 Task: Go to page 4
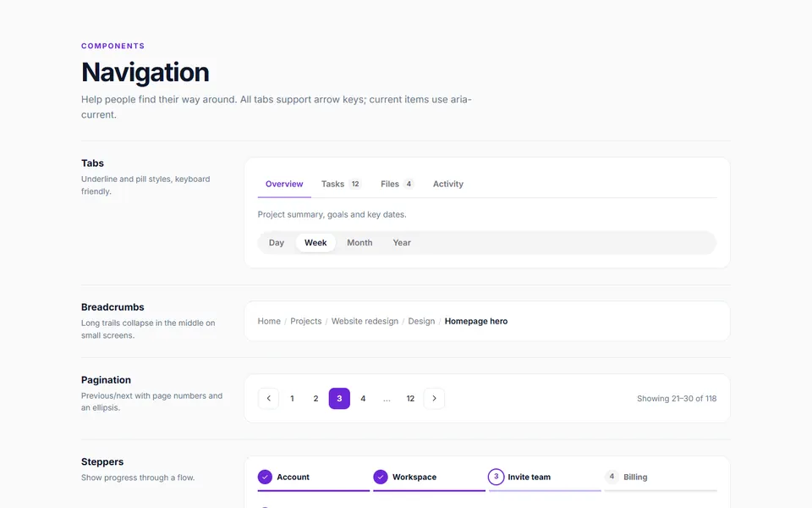coord(363,398)
